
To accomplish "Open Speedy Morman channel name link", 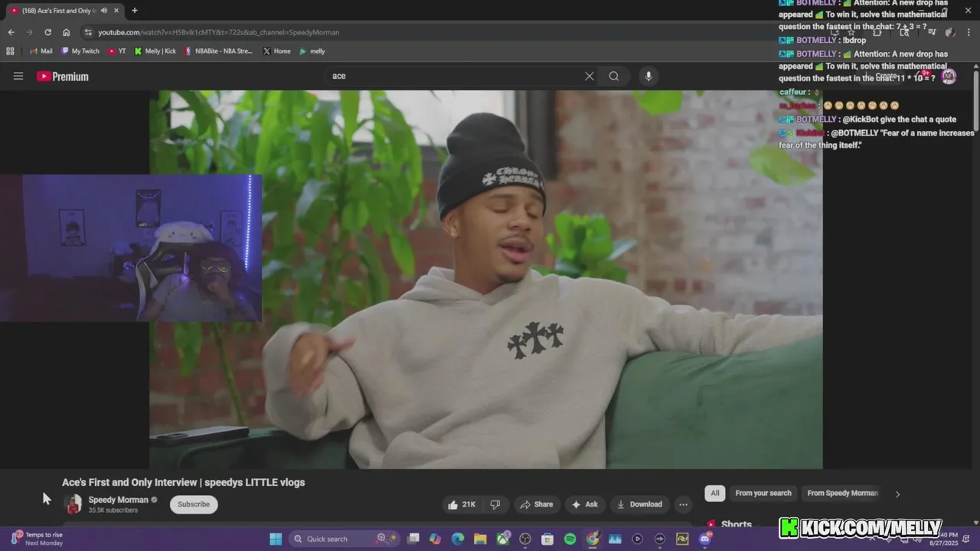I will point(119,500).
